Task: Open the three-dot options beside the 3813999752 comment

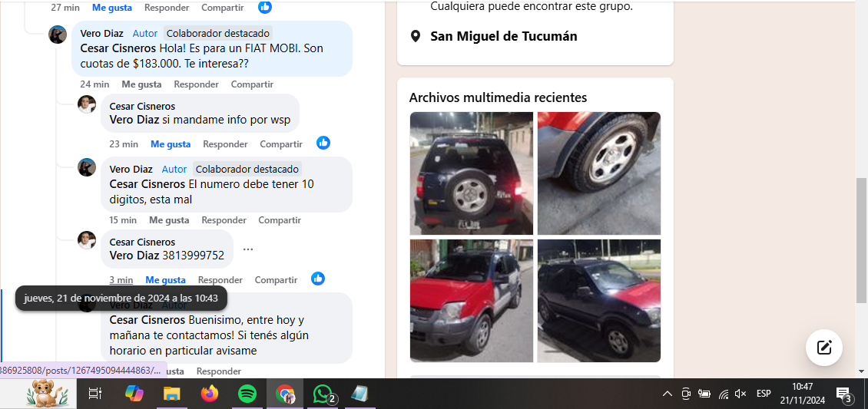Action: [x=248, y=249]
